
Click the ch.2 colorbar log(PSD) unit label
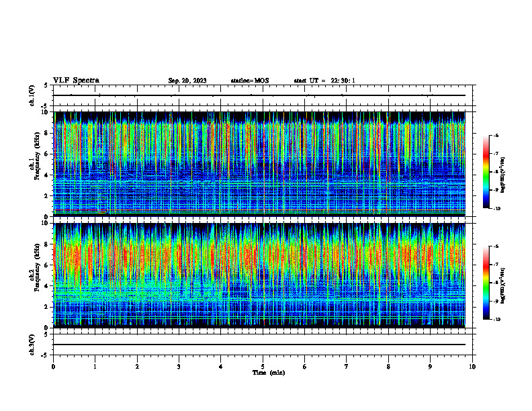(503, 286)
